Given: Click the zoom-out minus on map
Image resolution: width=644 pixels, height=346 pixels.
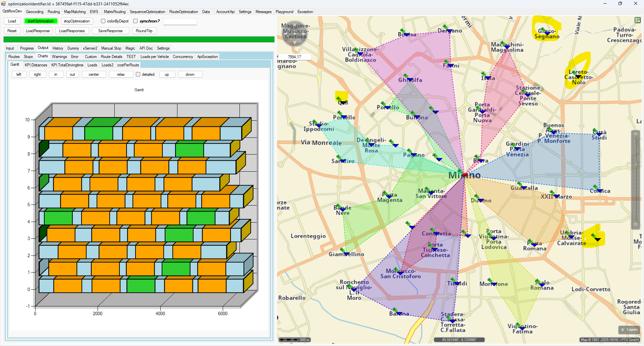Looking at the screenshot, I should 635,225.
